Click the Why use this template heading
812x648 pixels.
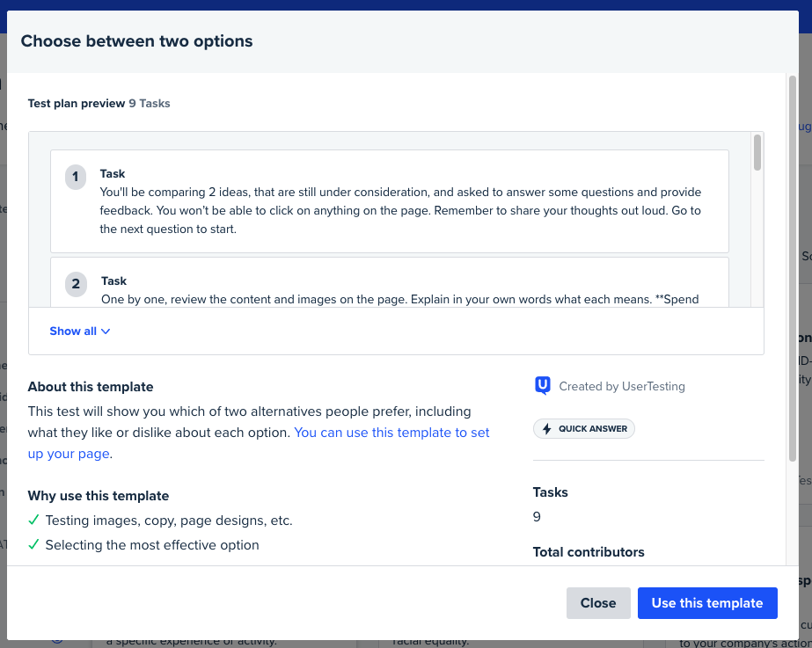99,496
